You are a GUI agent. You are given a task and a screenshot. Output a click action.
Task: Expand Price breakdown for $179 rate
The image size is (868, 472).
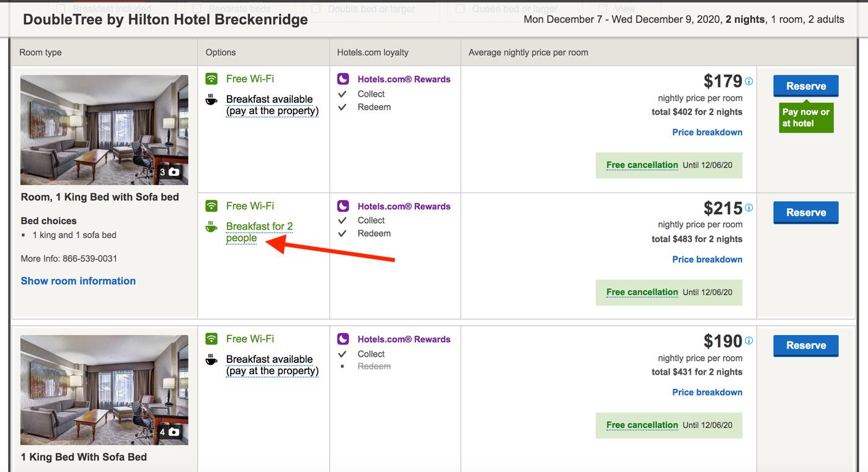pos(707,132)
